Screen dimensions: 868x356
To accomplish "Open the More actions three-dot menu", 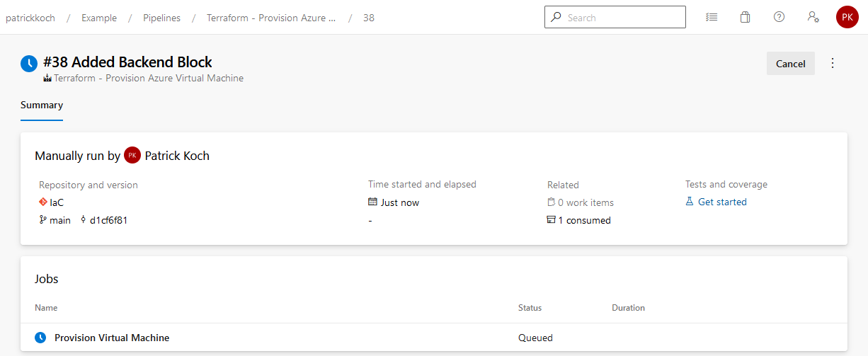I will click(x=833, y=63).
